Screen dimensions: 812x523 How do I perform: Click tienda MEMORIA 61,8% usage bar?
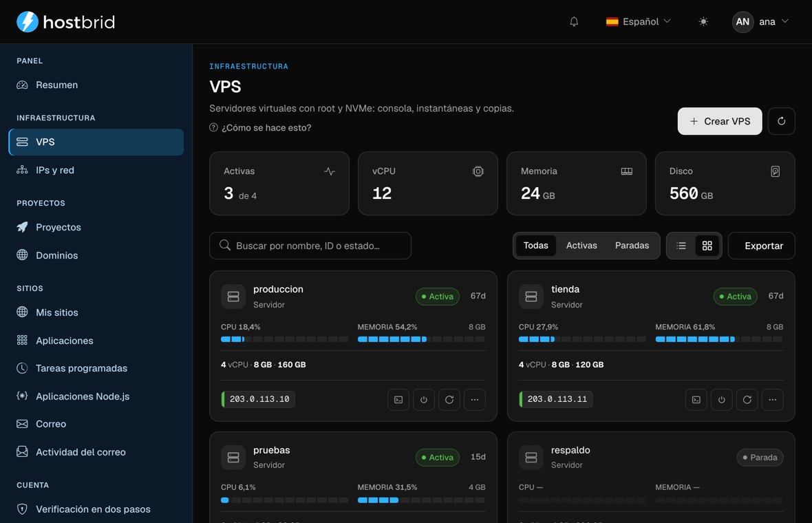719,339
